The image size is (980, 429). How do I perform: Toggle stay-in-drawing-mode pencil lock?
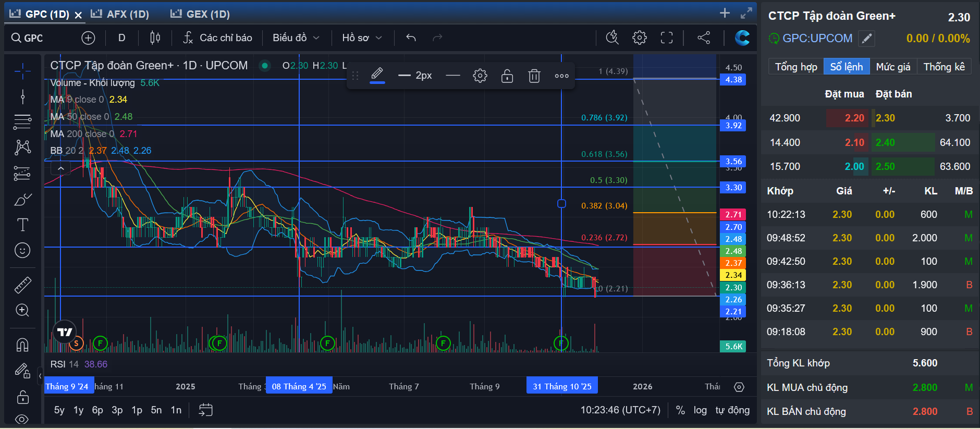22,371
